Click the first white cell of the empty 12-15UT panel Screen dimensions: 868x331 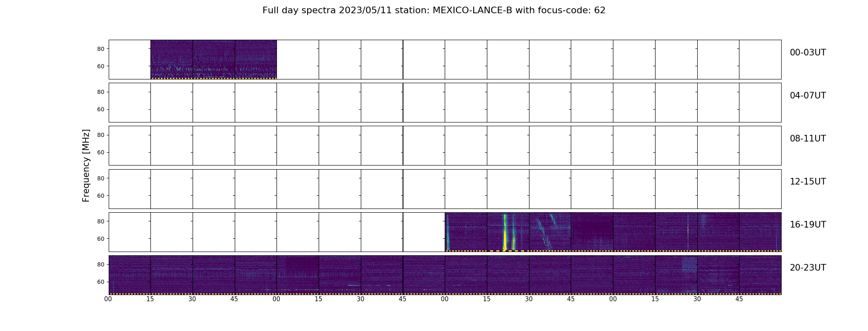130,189
